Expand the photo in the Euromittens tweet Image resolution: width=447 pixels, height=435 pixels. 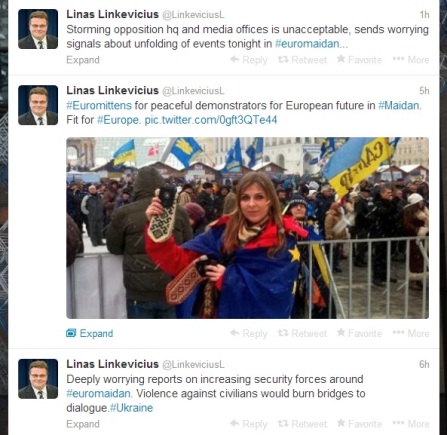(x=90, y=333)
